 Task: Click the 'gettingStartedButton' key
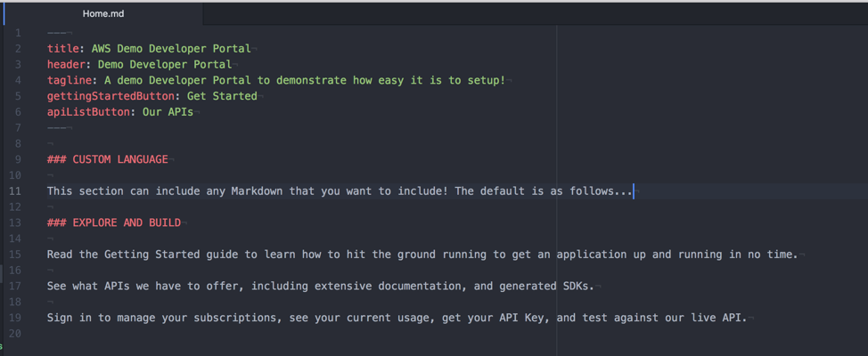(111, 96)
